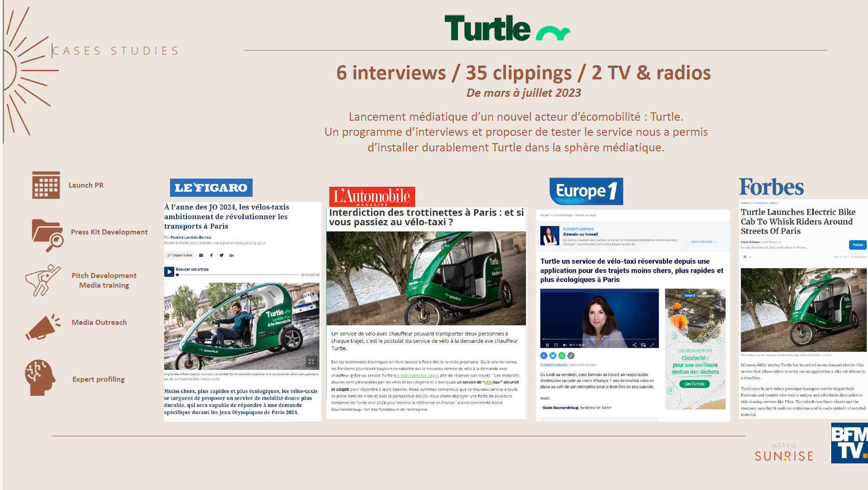
Task: Pause the Europe 1 video player
Action: tap(547, 345)
